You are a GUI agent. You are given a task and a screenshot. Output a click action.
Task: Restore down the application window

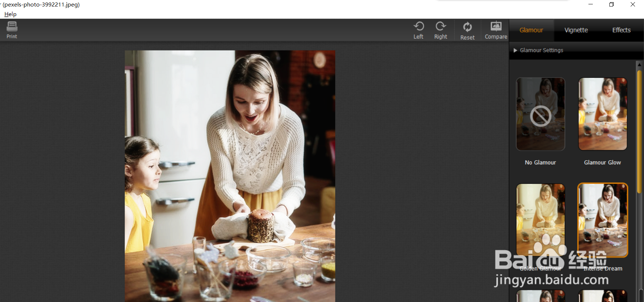coord(612,5)
